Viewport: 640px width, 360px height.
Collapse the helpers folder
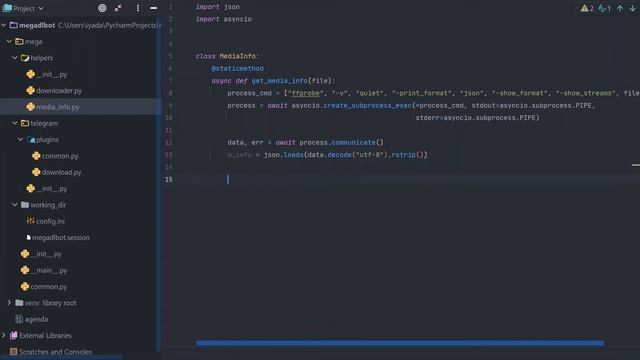coord(15,58)
